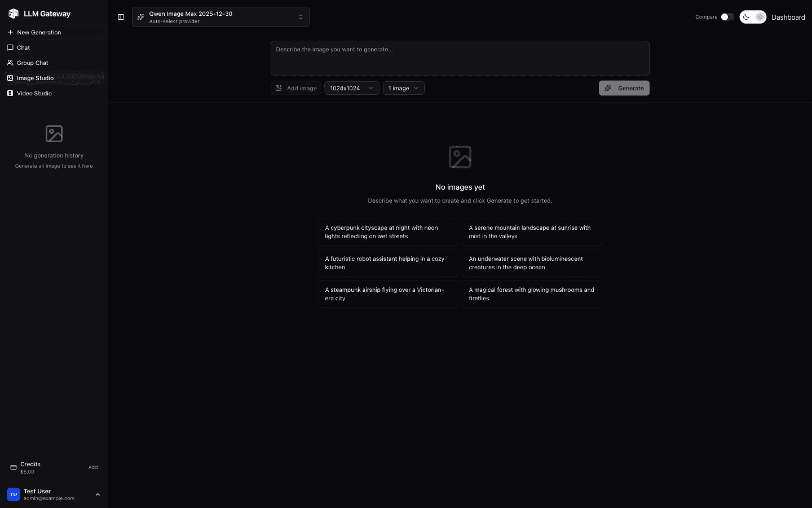Switch the dark/light theme toggle
The width and height of the screenshot is (812, 508).
753,17
